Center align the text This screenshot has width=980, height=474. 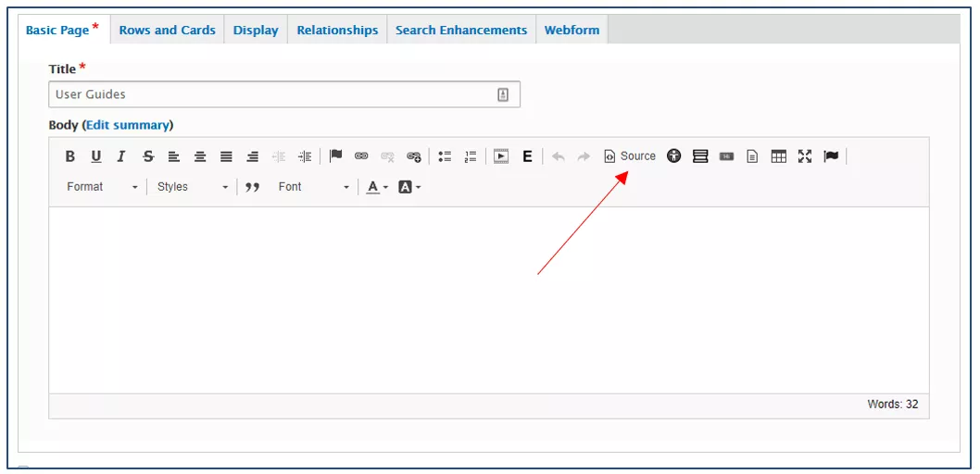(x=200, y=156)
